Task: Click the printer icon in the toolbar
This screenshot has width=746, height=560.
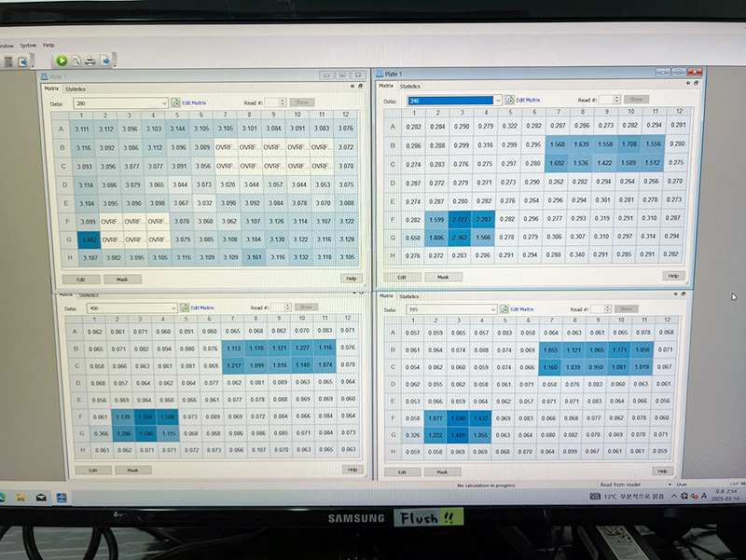Action: click(x=91, y=61)
